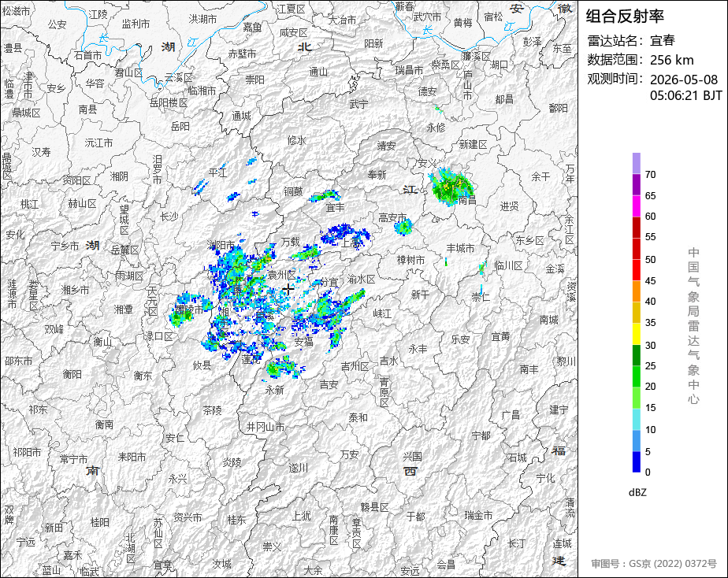Click the 上犹 county label
This screenshot has height=578, width=728.
301,515
